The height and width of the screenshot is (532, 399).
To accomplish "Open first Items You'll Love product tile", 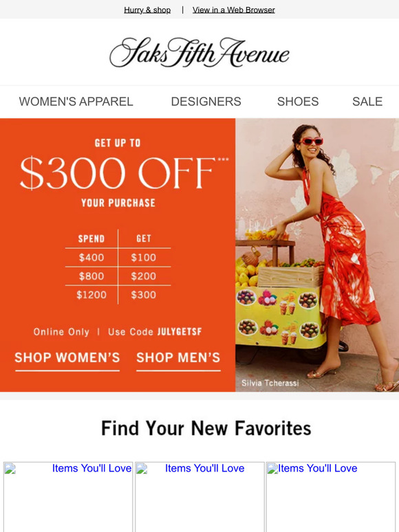I will [x=68, y=497].
